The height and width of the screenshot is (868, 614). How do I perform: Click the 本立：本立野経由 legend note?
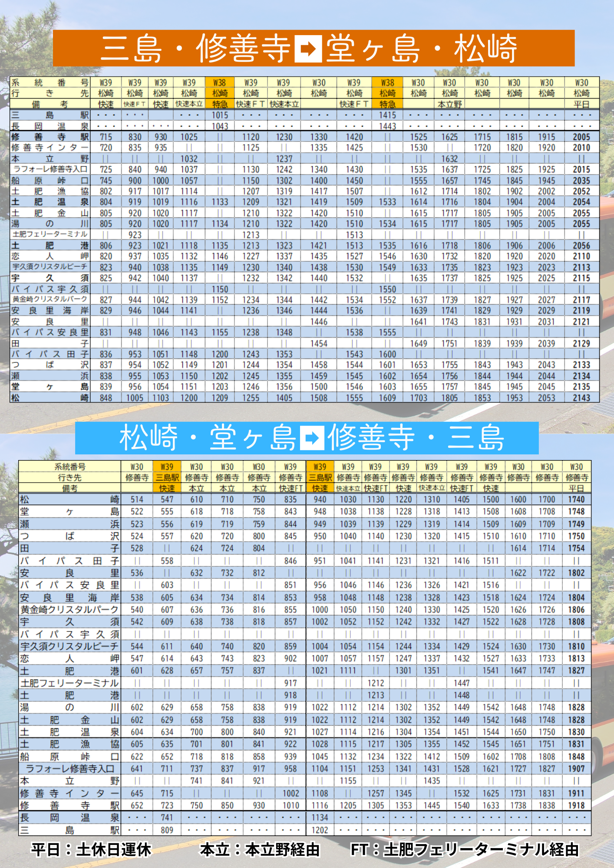[x=260, y=849]
